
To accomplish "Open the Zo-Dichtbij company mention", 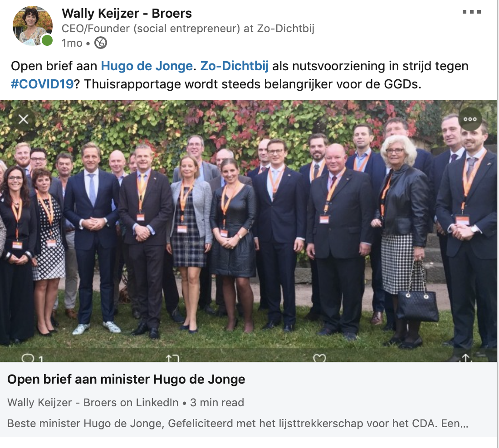I will click(234, 66).
